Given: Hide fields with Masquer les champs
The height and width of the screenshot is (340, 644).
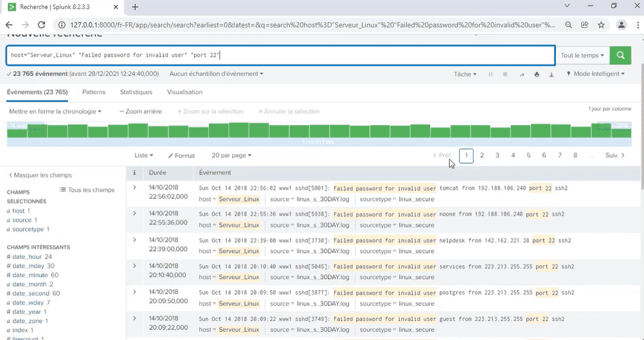Looking at the screenshot, I should pos(40,175).
